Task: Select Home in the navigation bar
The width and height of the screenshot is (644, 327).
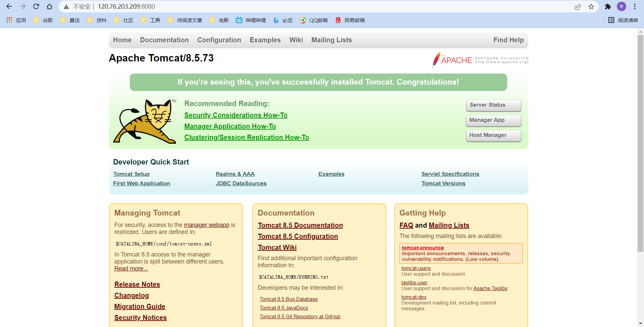Action: point(122,40)
